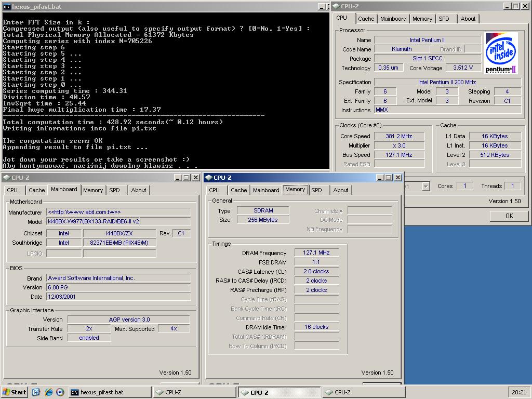
Task: Click the BIOS Date value 12/03/2001
Action: [x=118, y=297]
